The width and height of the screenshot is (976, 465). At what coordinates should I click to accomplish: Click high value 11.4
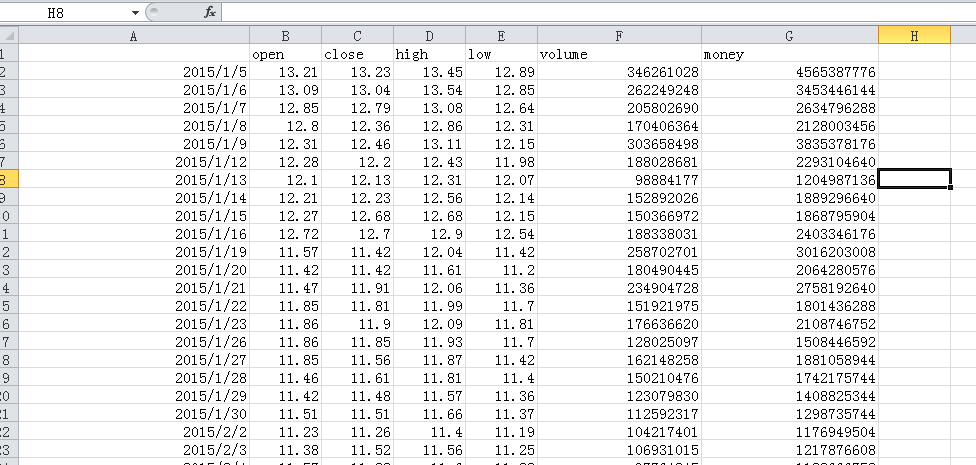tap(429, 432)
